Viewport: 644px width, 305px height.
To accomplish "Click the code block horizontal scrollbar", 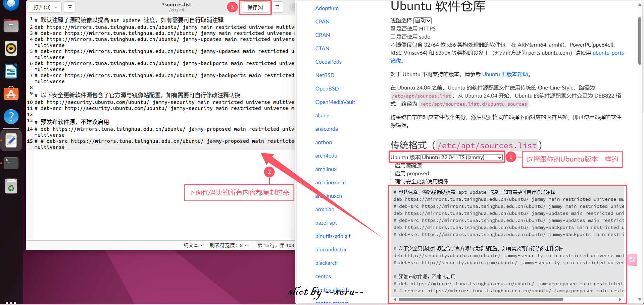I will pos(481,299).
